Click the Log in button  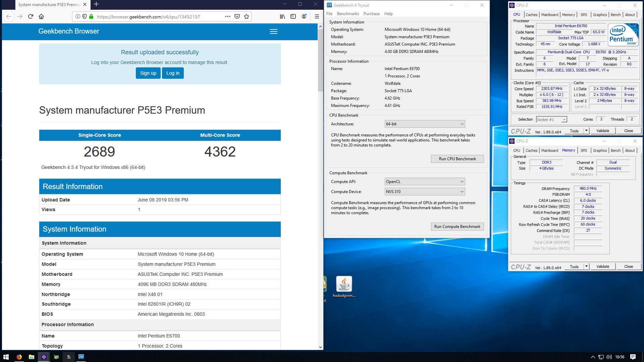[x=173, y=73]
